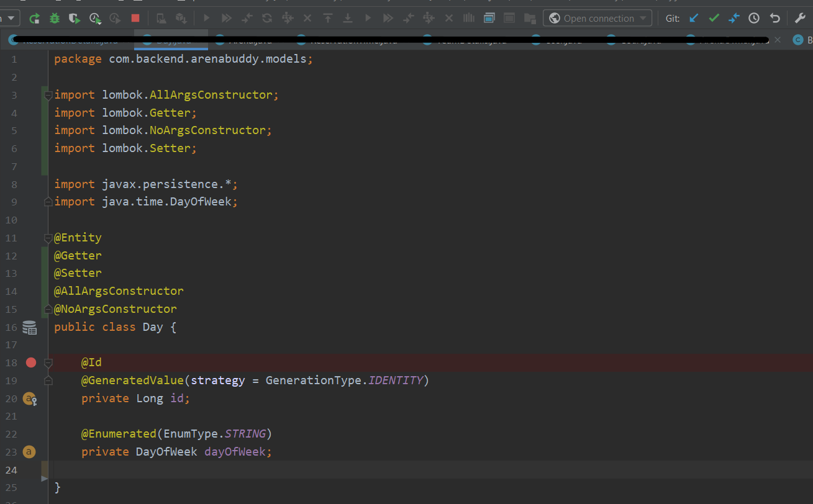813x504 pixels.
Task: Start debugging with the green bug icon
Action: [55, 18]
